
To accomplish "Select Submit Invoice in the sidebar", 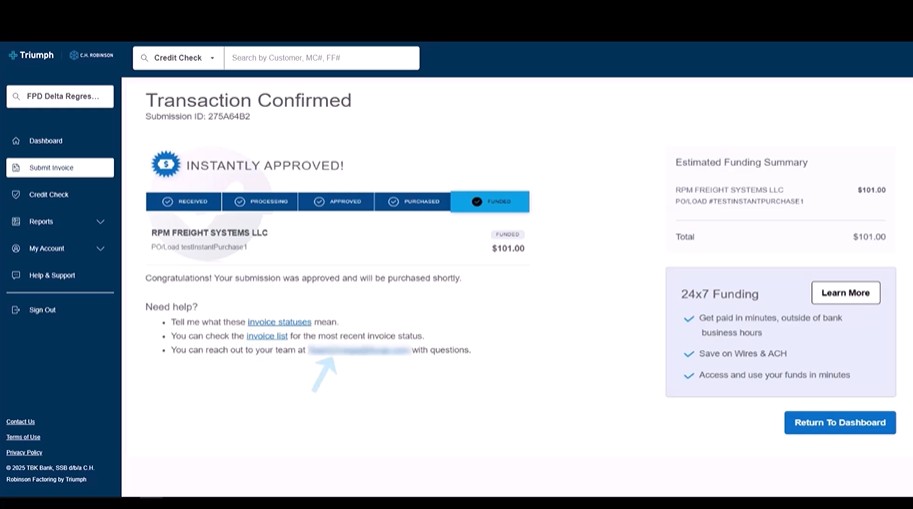I will (x=60, y=168).
